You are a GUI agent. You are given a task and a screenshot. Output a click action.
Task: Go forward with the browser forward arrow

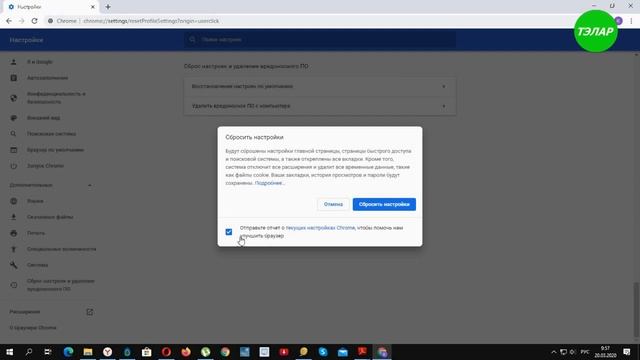point(22,21)
